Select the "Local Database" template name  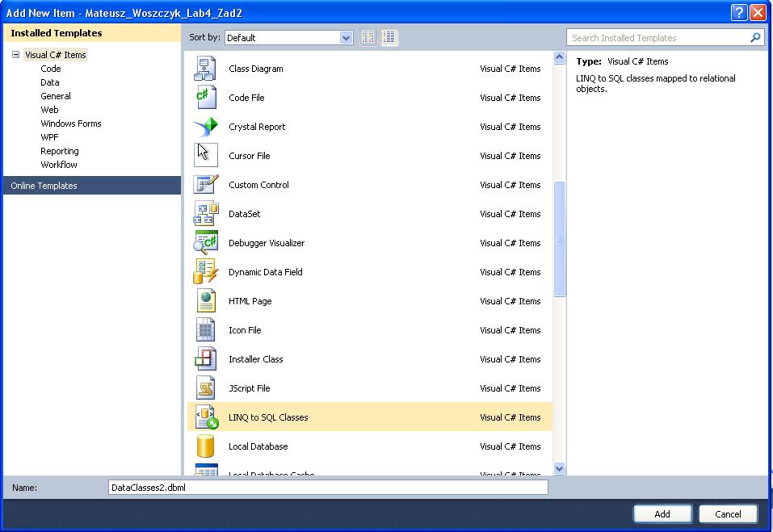(258, 446)
